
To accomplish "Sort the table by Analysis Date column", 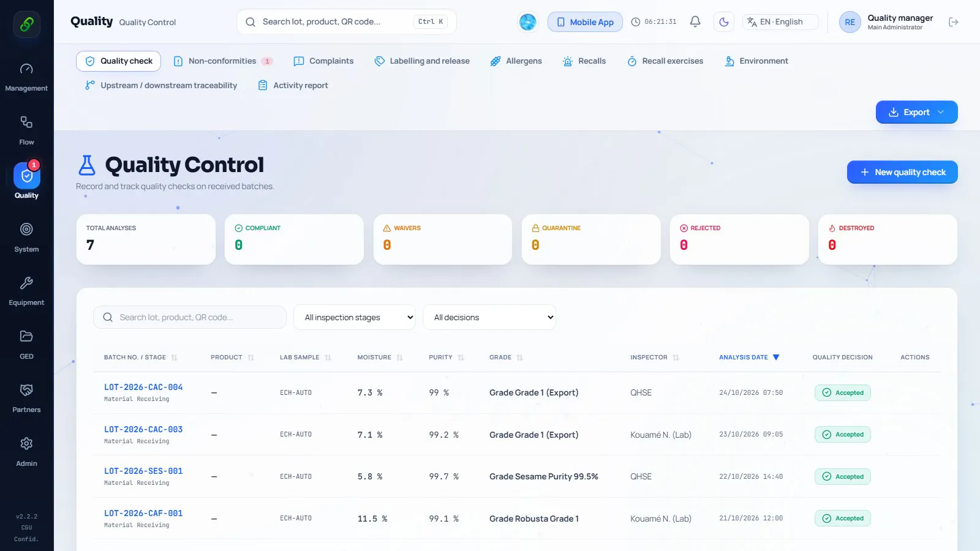I will pos(748,357).
